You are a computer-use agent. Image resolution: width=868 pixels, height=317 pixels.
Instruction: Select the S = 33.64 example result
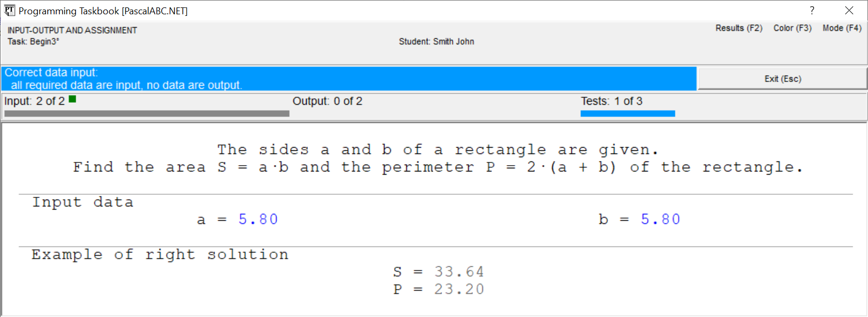pos(439,272)
